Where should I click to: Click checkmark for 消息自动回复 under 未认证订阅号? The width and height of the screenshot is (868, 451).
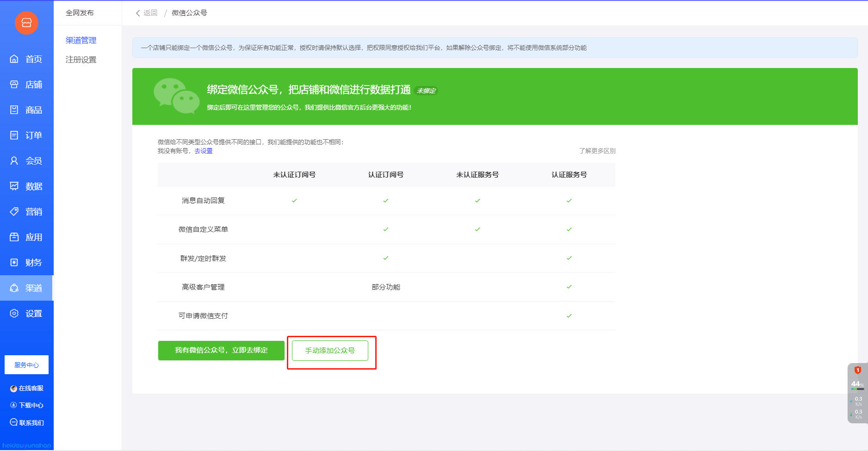[294, 201]
